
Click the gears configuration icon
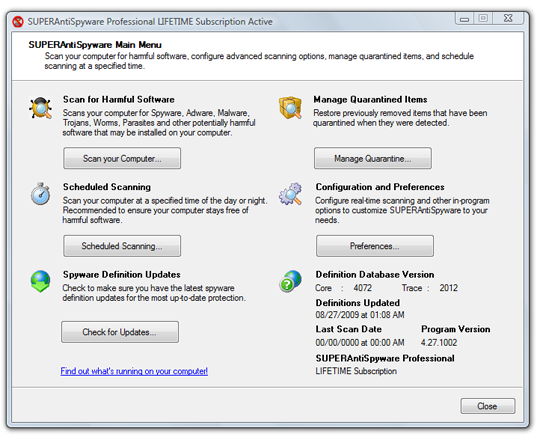tap(290, 194)
